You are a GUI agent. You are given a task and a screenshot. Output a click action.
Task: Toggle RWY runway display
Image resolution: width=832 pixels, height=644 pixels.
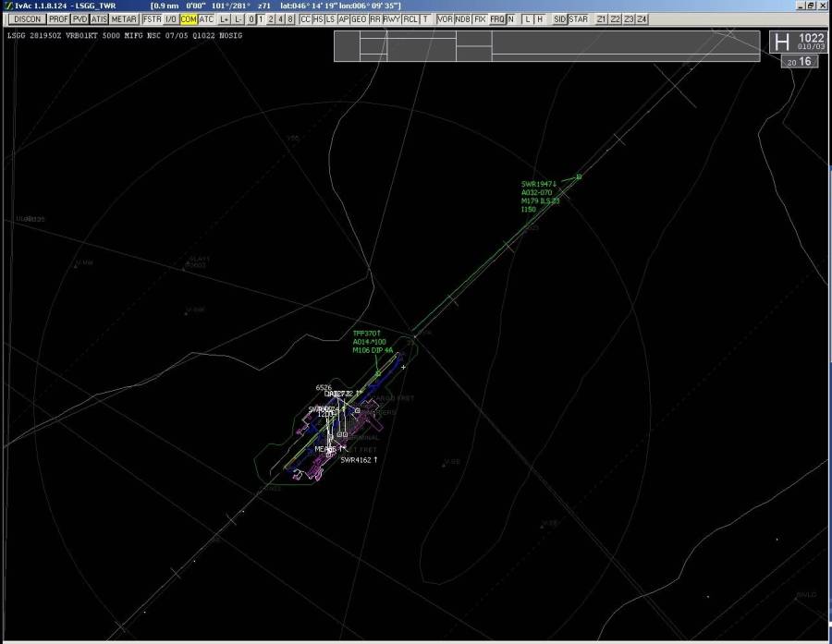392,19
